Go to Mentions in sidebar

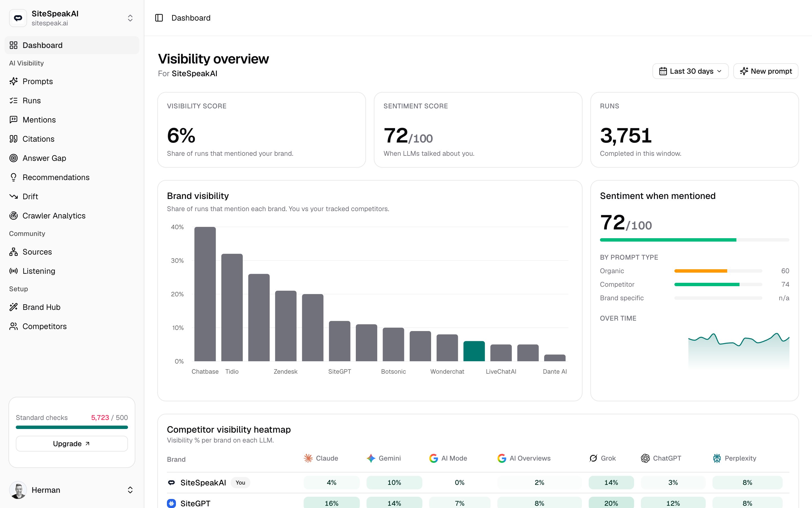[72, 120]
